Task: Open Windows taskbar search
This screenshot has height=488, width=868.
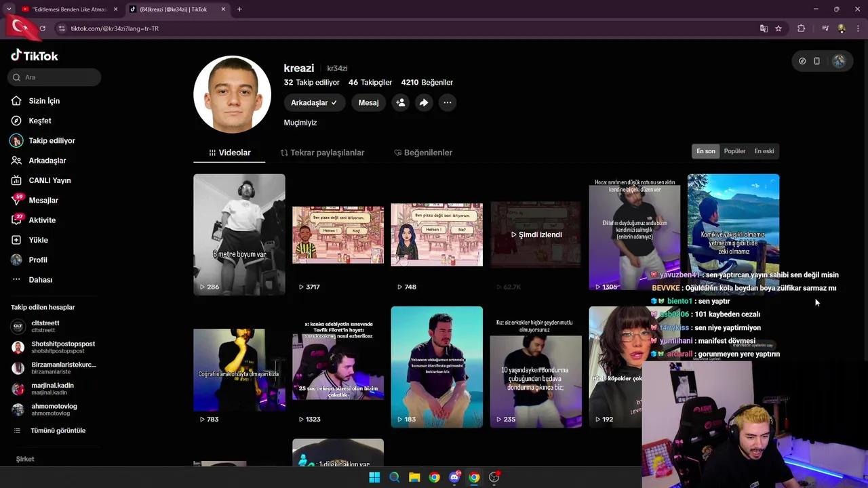Action: click(x=394, y=477)
